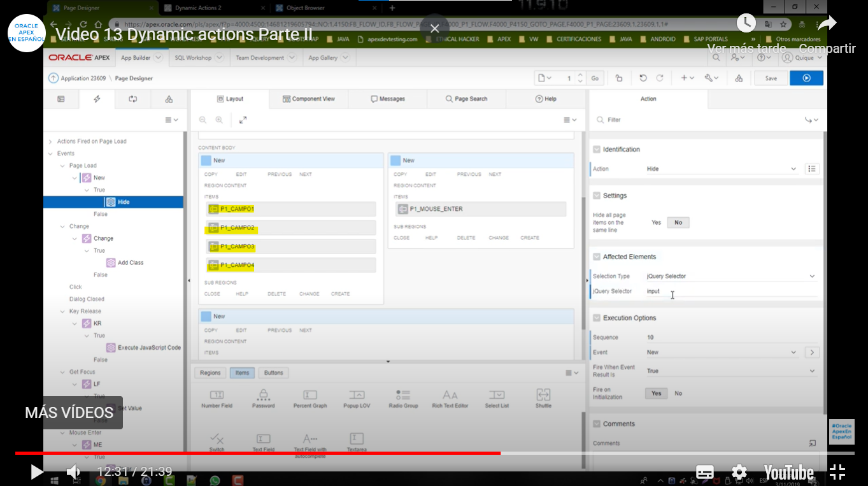Switch to the Page Search tab
The width and height of the screenshot is (868, 486).
(467, 99)
